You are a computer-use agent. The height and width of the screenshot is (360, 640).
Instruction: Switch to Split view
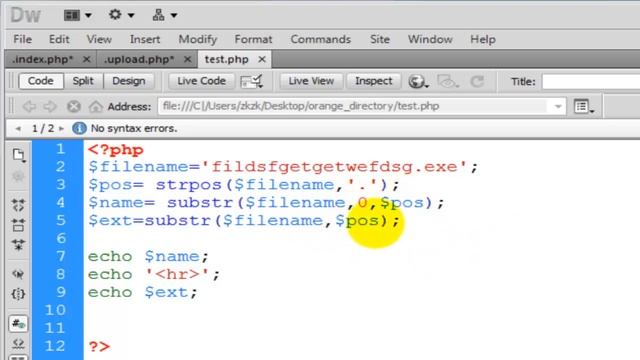(83, 81)
